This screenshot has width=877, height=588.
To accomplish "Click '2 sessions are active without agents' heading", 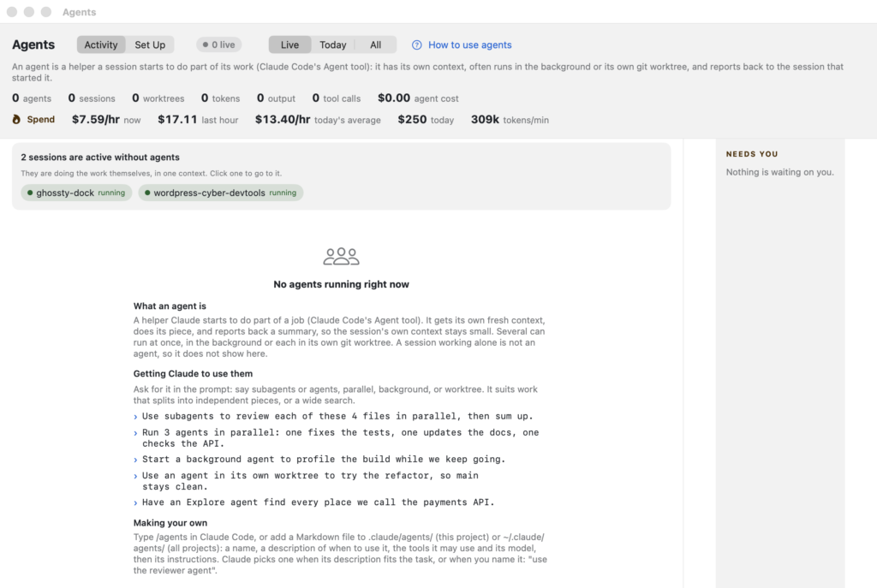I will (100, 157).
